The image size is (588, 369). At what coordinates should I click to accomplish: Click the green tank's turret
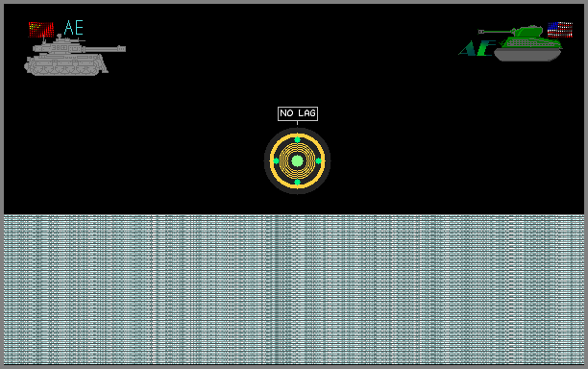[x=527, y=31]
